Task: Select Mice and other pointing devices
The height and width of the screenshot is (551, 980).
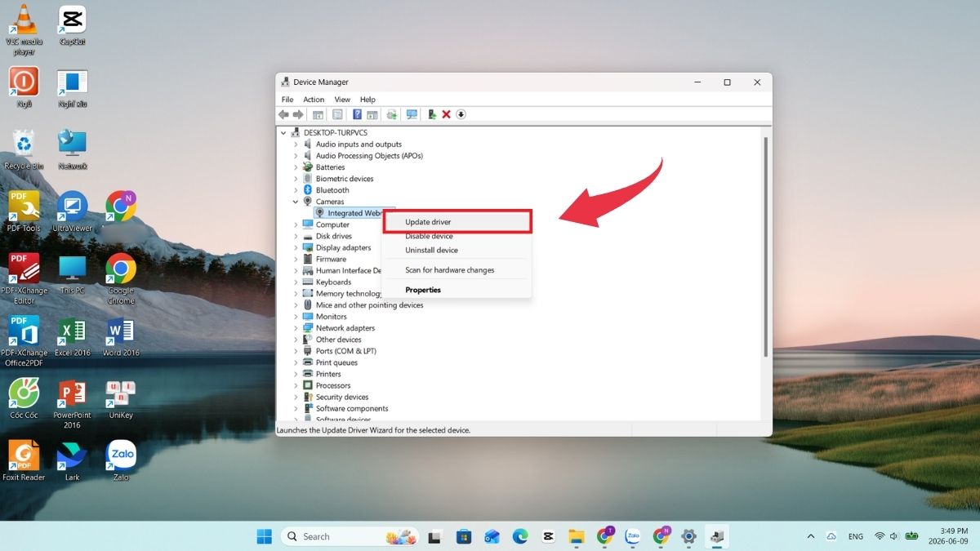Action: pos(363,305)
